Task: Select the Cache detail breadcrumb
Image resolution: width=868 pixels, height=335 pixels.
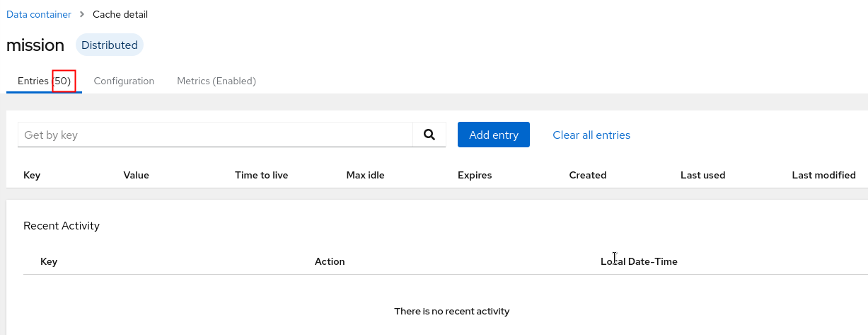Action: (x=120, y=14)
